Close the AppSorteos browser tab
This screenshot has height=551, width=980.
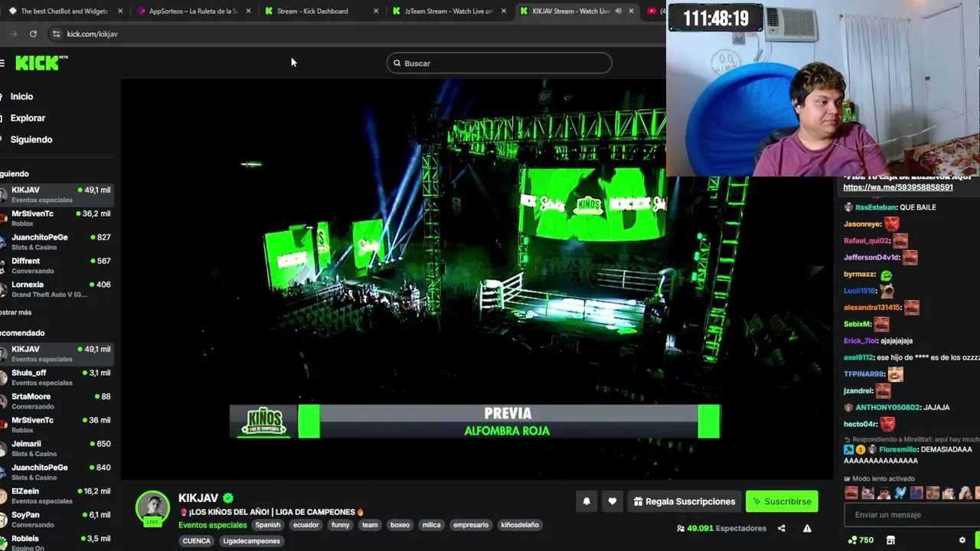248,11
